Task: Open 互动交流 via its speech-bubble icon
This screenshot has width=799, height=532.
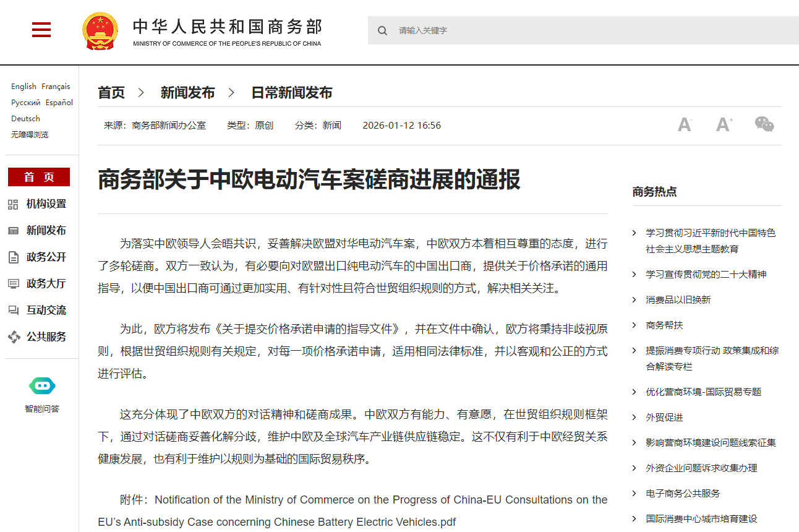Action: (x=14, y=310)
